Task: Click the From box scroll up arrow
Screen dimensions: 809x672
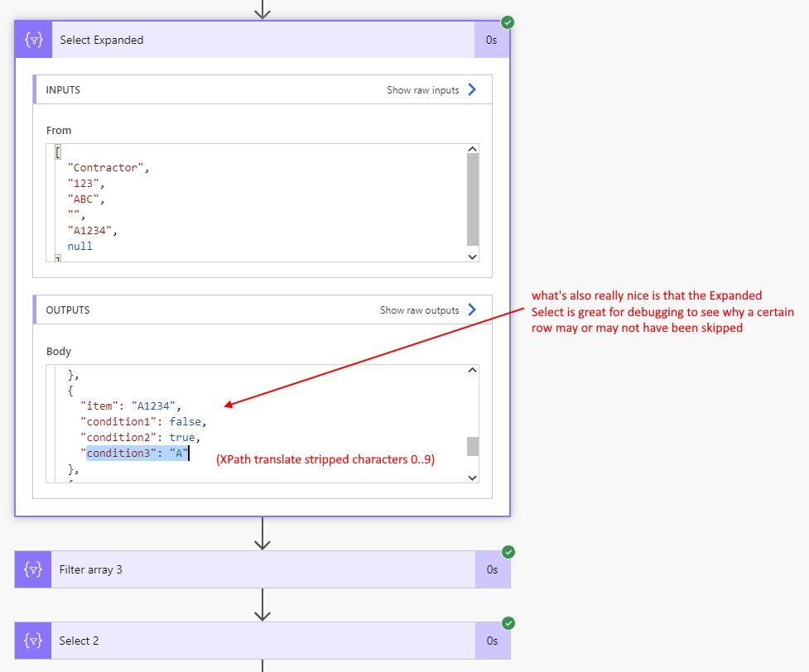Action: click(472, 149)
